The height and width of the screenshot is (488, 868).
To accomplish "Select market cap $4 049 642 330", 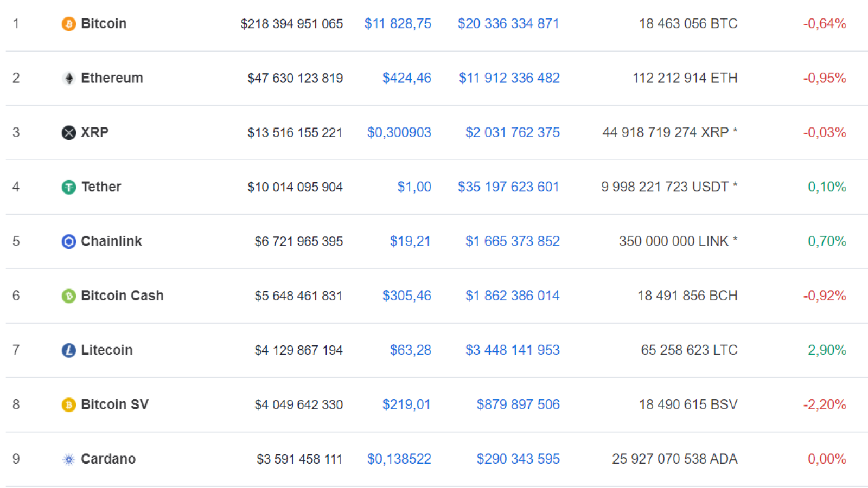I will 299,404.
